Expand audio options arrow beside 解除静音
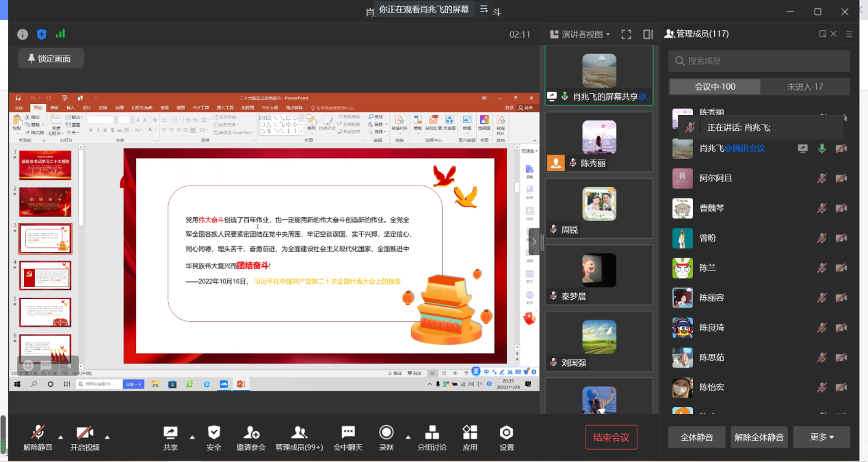This screenshot has width=868, height=462. [61, 437]
